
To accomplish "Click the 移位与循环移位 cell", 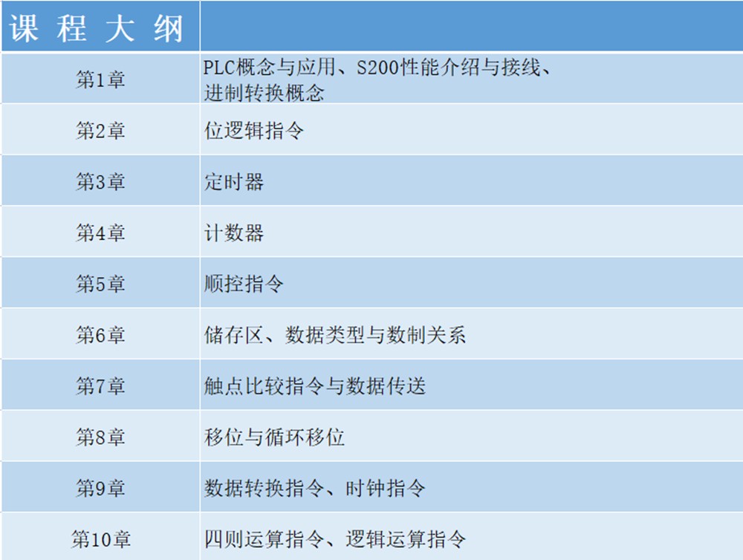I will [472, 437].
